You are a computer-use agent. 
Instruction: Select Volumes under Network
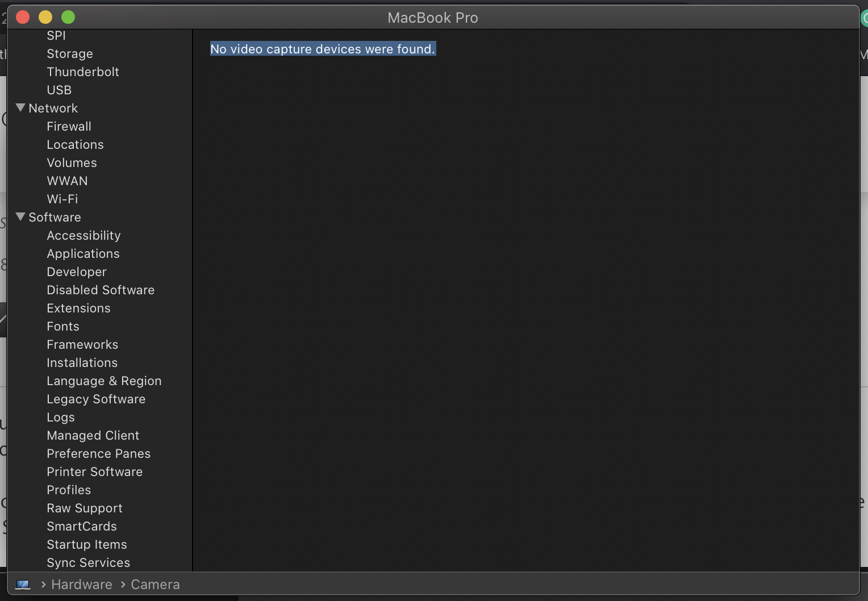coord(72,162)
